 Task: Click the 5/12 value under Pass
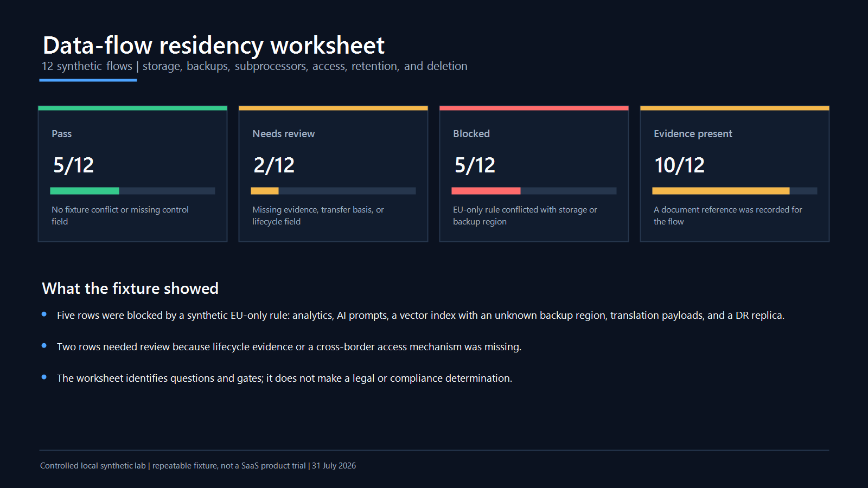[73, 165]
